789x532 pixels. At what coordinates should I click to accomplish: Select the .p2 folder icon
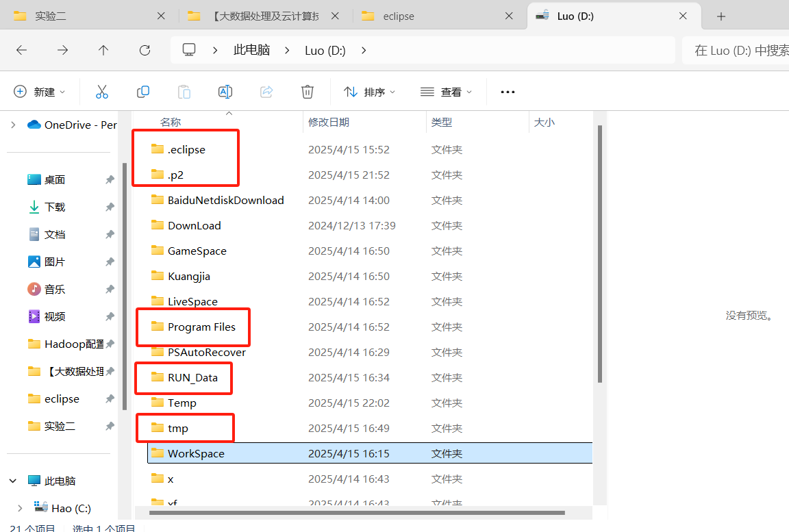coord(158,175)
